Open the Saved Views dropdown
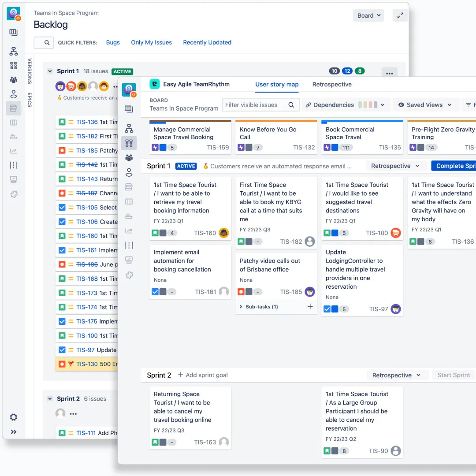 (426, 104)
